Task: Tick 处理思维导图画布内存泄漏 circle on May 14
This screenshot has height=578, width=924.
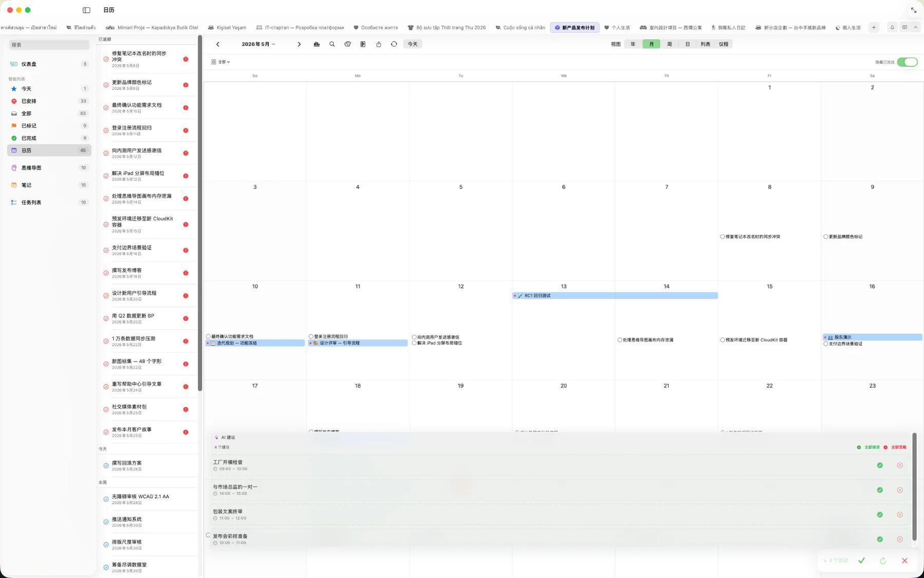Action: 620,340
